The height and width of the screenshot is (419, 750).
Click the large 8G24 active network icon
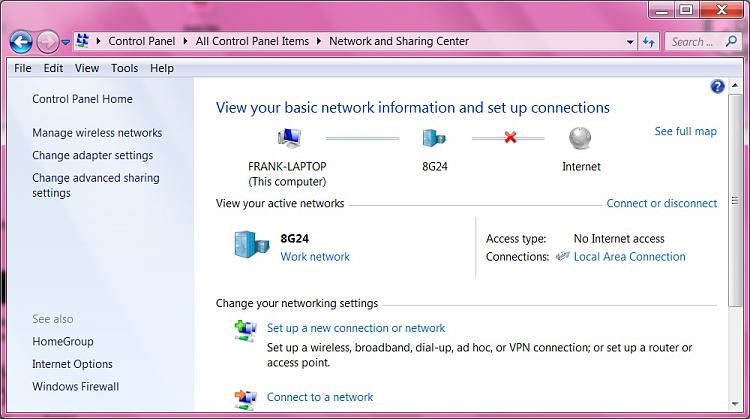(x=252, y=244)
